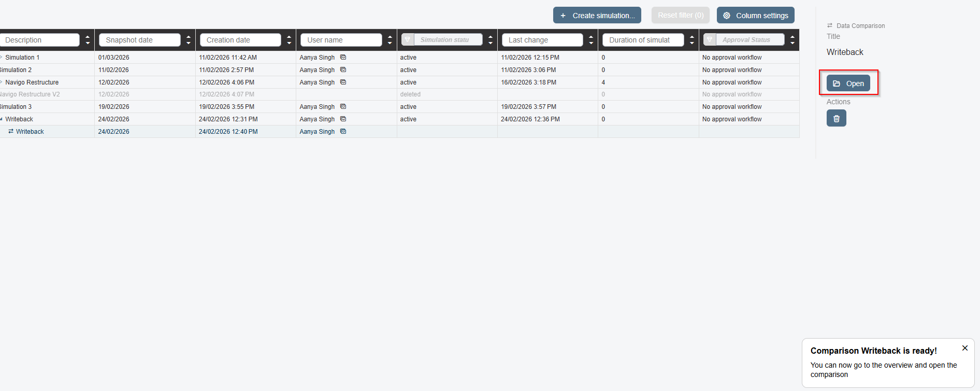The image size is (980, 391).
Task: Click the notification message about opening comparison
Action: 884,370
